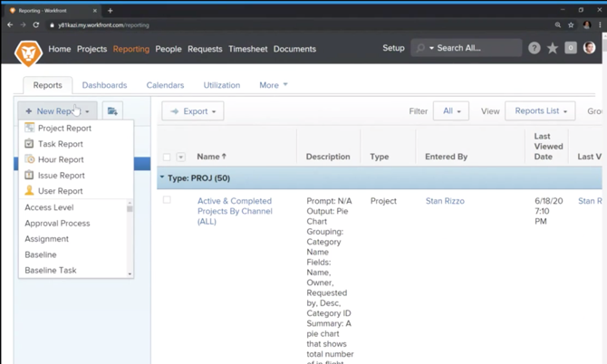Open Documents in top navigation
Image resolution: width=607 pixels, height=364 pixels.
pyautogui.click(x=294, y=49)
